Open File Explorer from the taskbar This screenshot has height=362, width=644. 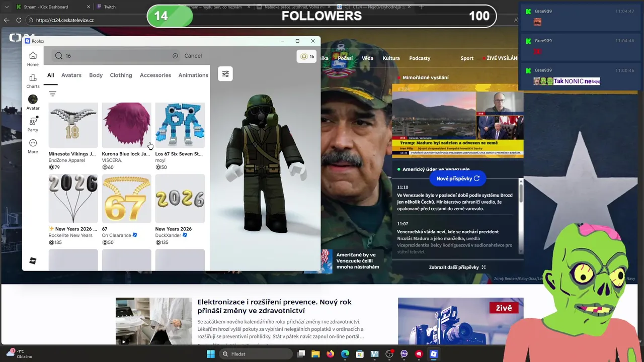click(x=315, y=354)
